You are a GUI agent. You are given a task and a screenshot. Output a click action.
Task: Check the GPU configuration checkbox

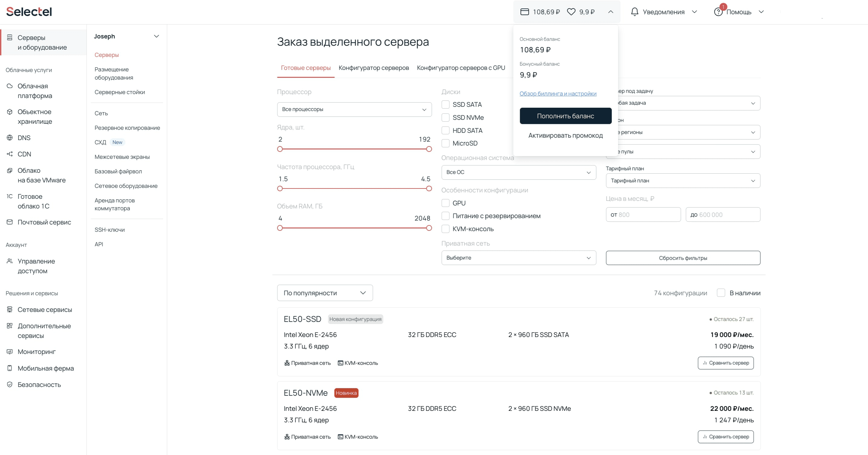(445, 203)
